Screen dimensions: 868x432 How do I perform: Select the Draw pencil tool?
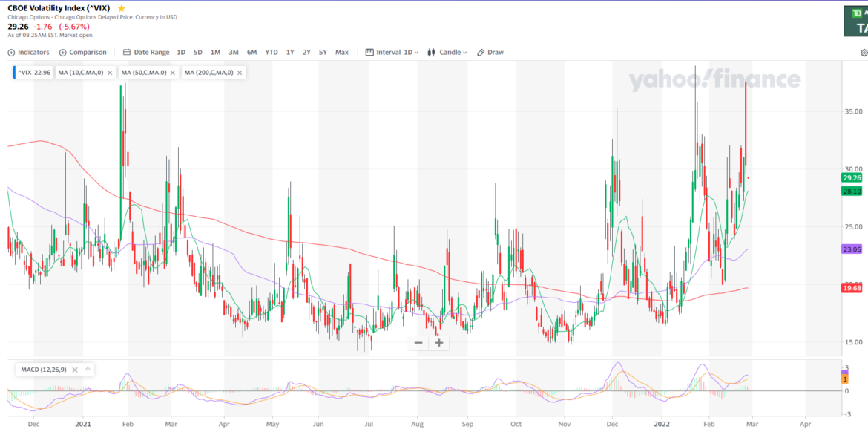[490, 52]
